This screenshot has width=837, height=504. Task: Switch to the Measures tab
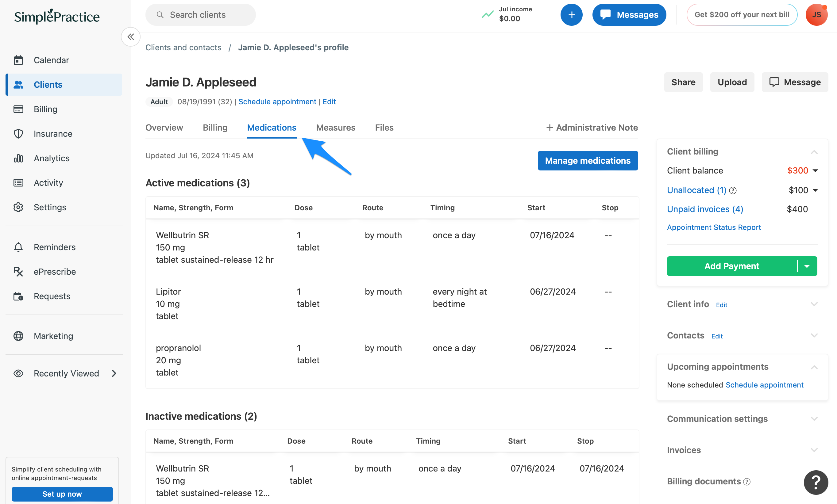[336, 128]
